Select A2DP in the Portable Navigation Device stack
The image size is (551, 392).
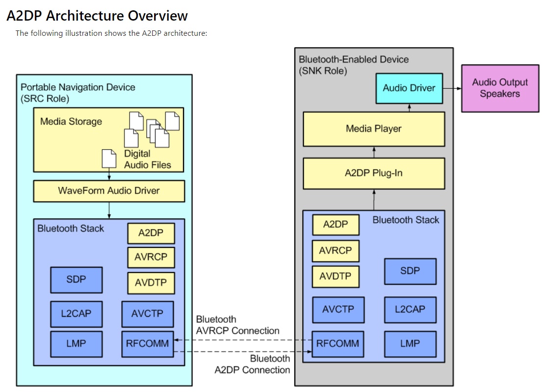click(151, 233)
